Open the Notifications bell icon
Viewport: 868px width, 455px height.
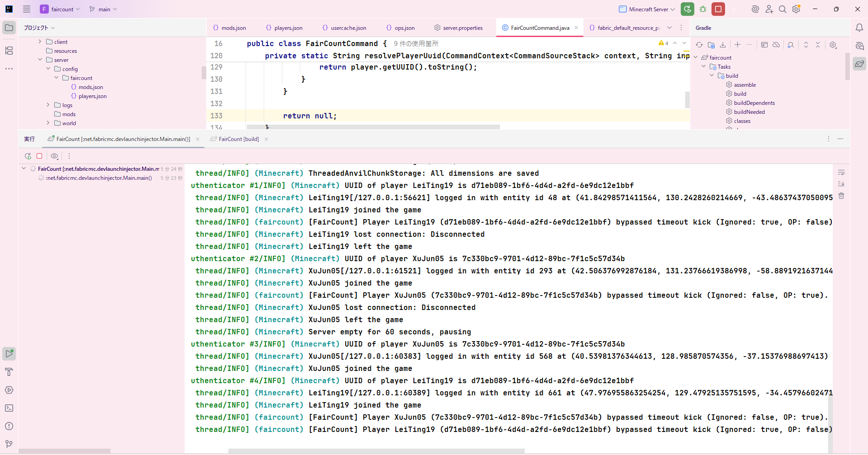(x=859, y=28)
